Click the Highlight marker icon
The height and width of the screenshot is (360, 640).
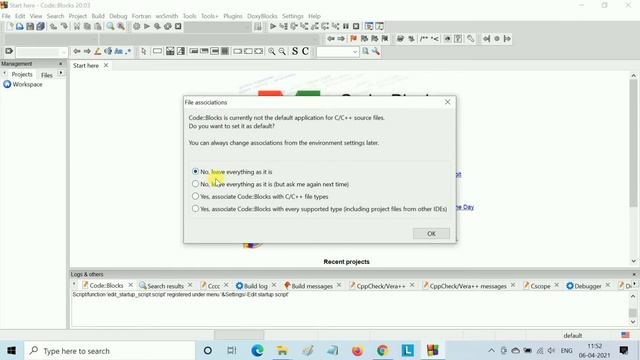98,51
